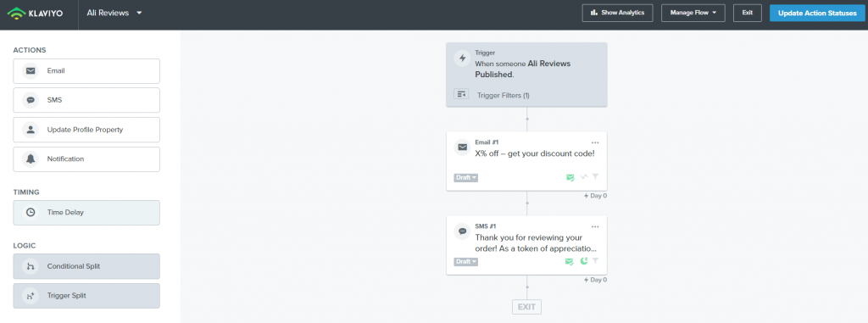Select the SMS speech bubble icon
Viewport: 868px width, 323px height.
click(x=31, y=100)
